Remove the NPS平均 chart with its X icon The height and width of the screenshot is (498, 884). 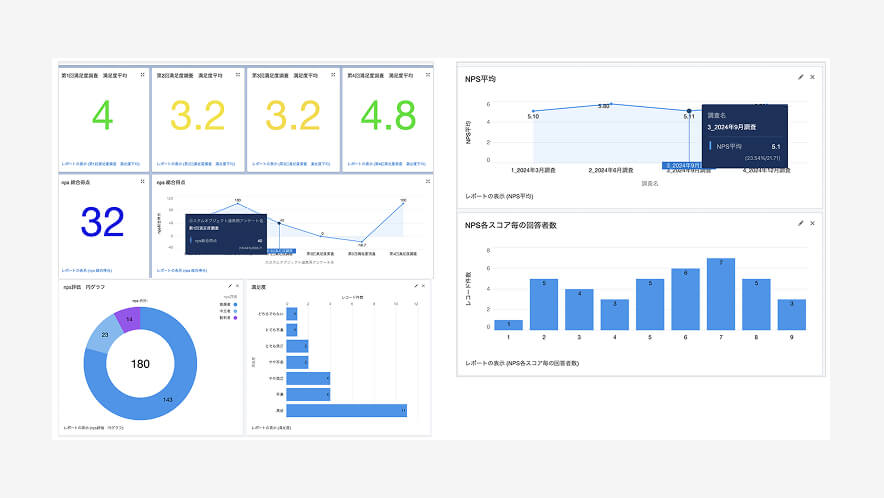point(812,77)
